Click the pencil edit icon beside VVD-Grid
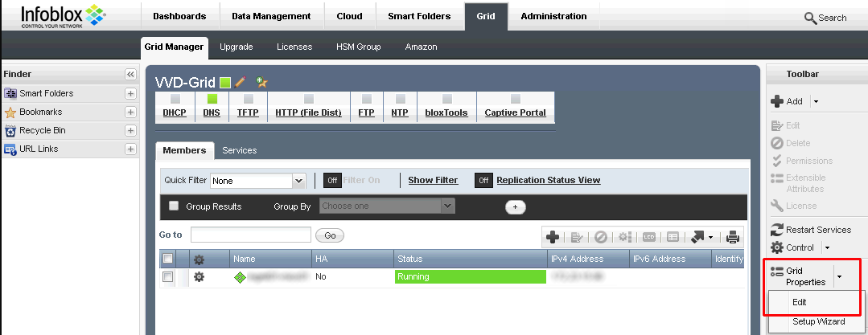The width and height of the screenshot is (868, 335). click(240, 83)
